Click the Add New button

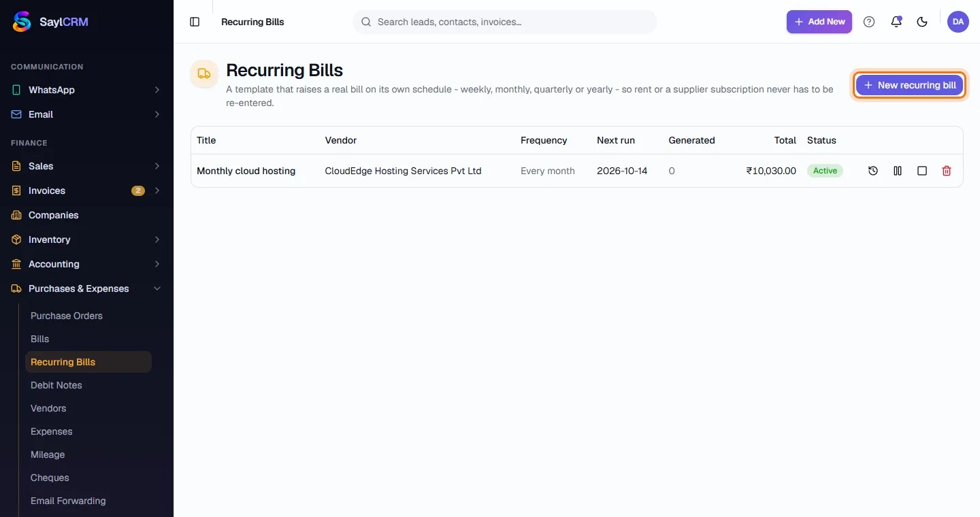point(819,22)
